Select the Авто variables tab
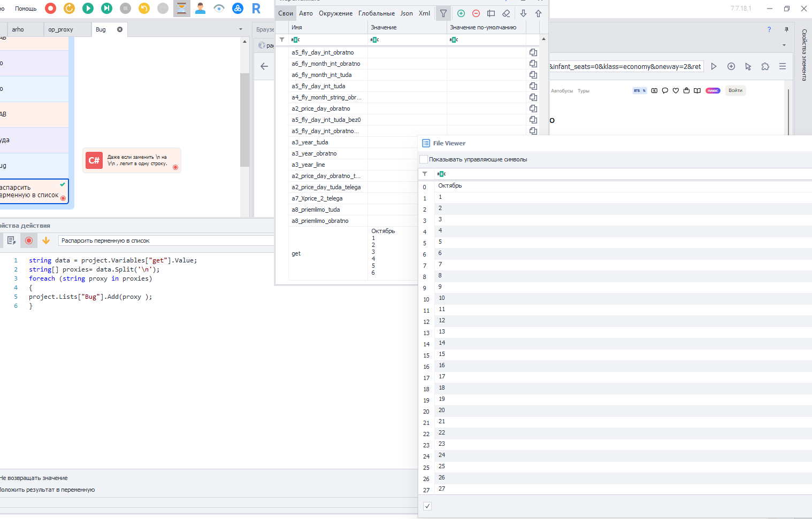Image resolution: width=812 pixels, height=519 pixels. pyautogui.click(x=306, y=13)
